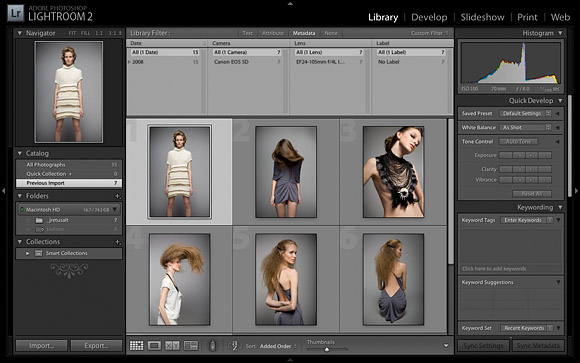Collapse the Quick Develop panel
Viewport: 580px width, 363px height.
click(x=560, y=101)
